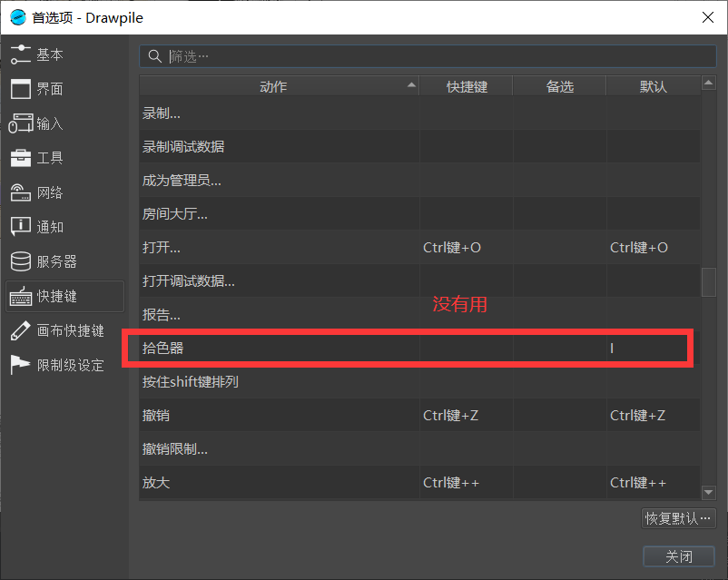This screenshot has width=728, height=580.
Task: Show the 画布快捷键 preferences page
Action: [65, 330]
